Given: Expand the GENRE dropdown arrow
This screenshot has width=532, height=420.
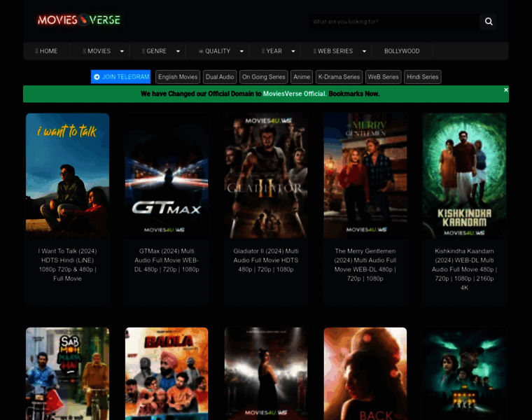Looking at the screenshot, I should point(178,51).
